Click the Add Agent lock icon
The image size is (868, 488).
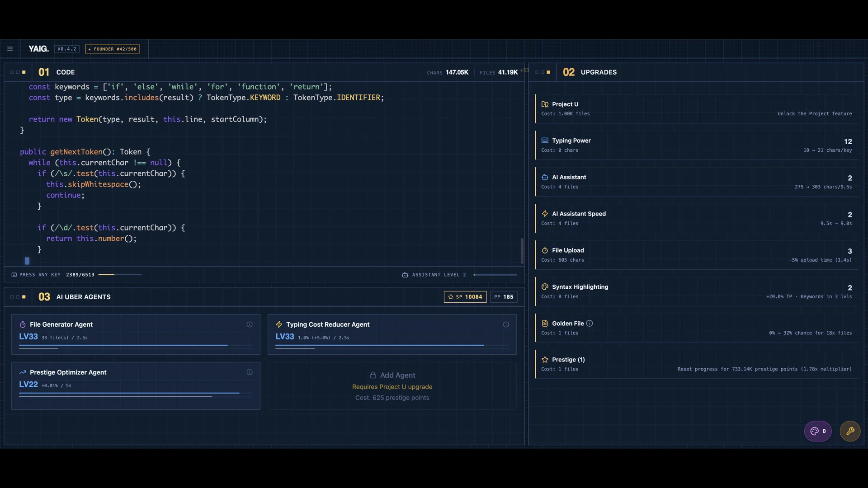point(373,375)
